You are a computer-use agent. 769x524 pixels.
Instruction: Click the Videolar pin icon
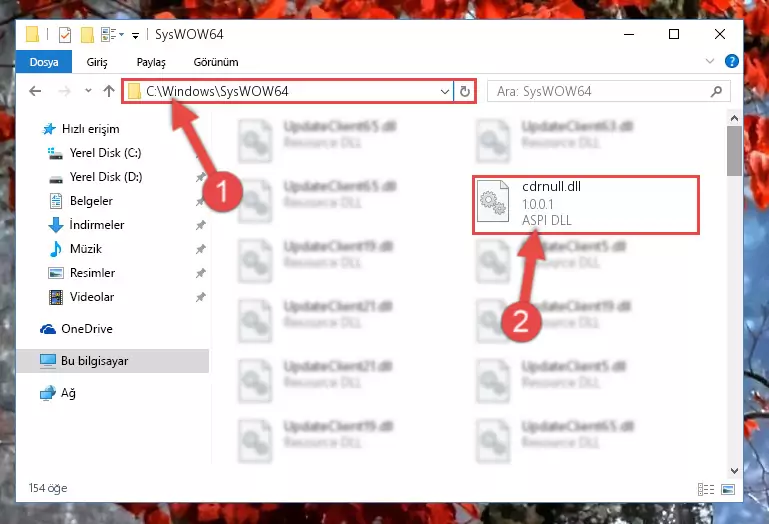point(201,297)
